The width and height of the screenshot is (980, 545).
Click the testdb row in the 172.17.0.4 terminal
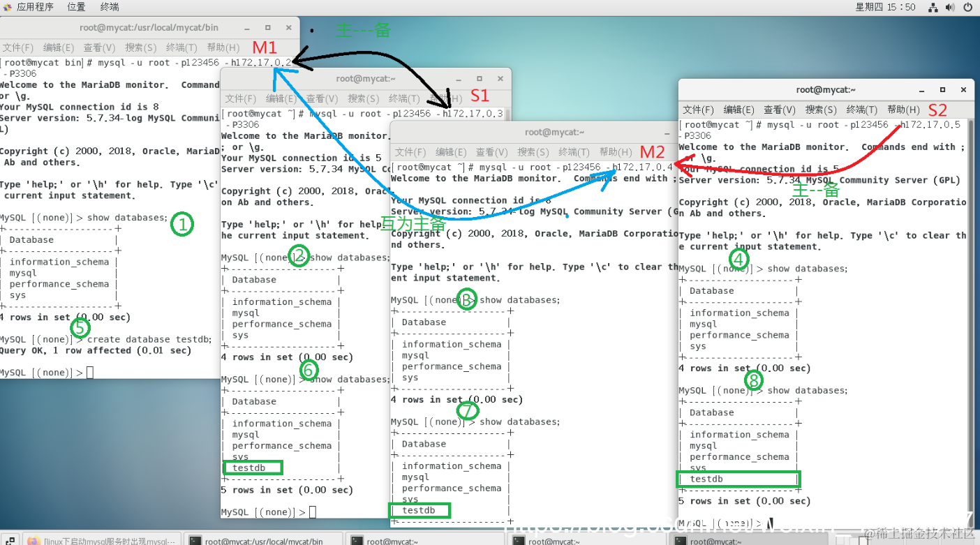[419, 510]
